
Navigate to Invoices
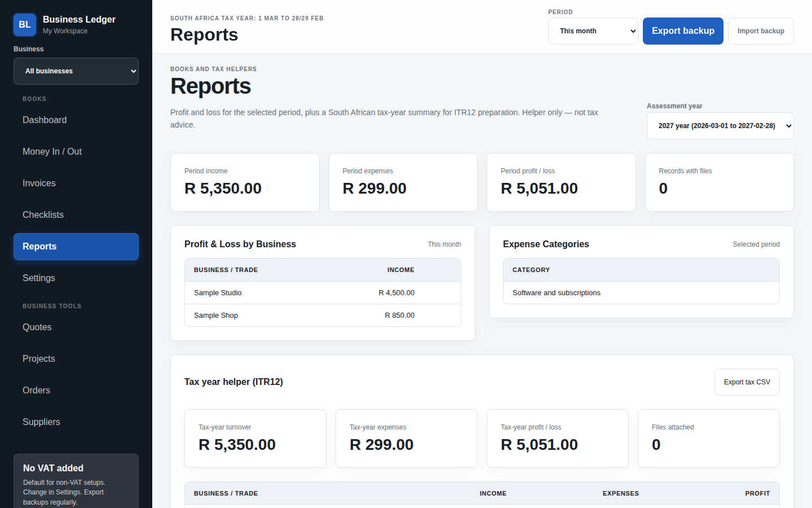(x=76, y=183)
